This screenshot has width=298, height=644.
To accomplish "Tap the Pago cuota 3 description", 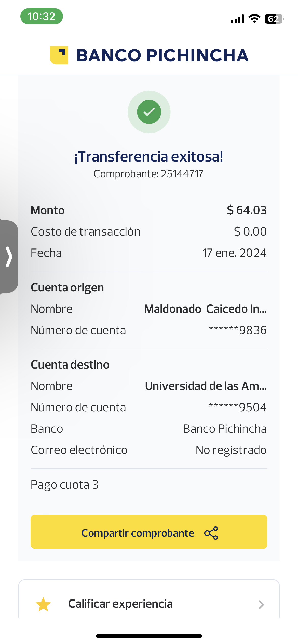I will point(64,485).
